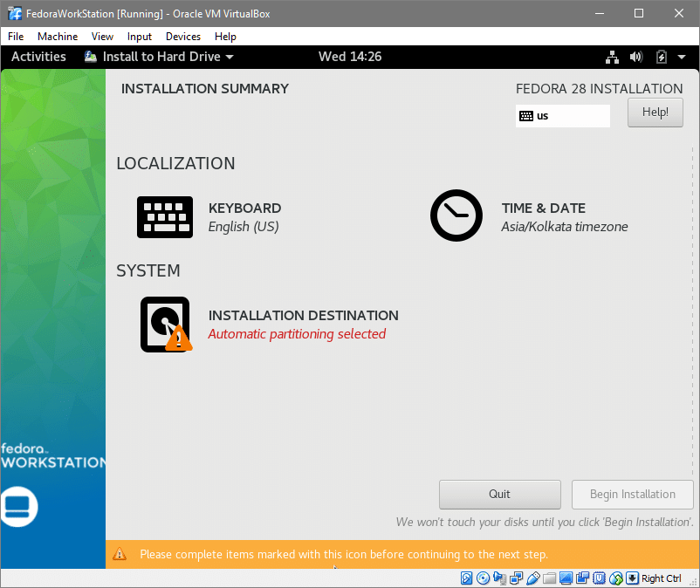Click the Quit button
The height and width of the screenshot is (588, 700).
pos(499,495)
